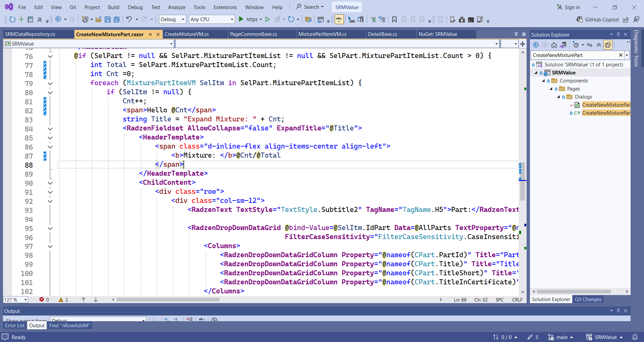Collapse the Components folder node
Image resolution: width=644 pixels, height=342 pixels.
click(543, 81)
